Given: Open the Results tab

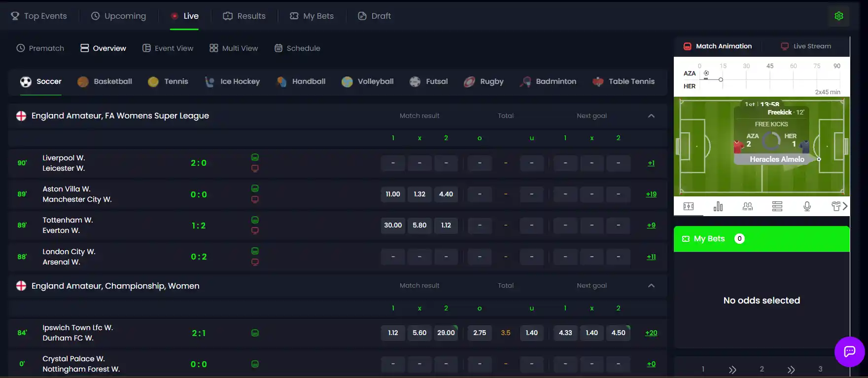Looking at the screenshot, I should [244, 16].
